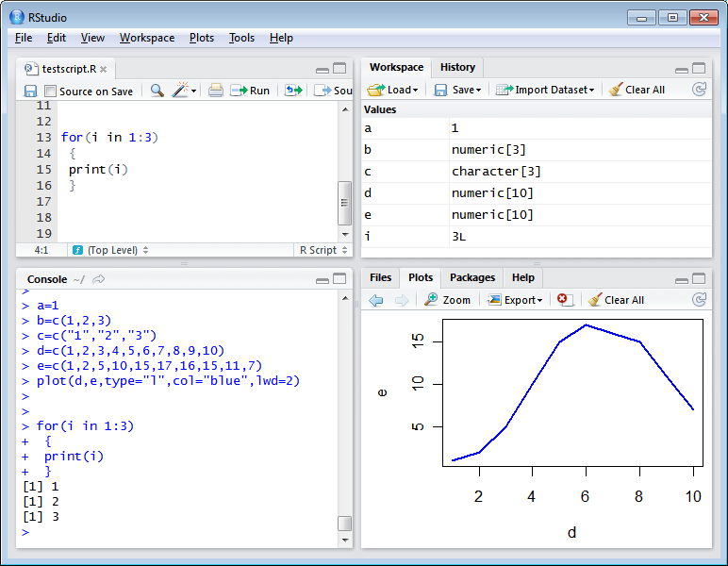Click the console input prompt line
The height and width of the screenshot is (566, 728).
pyautogui.click(x=176, y=533)
